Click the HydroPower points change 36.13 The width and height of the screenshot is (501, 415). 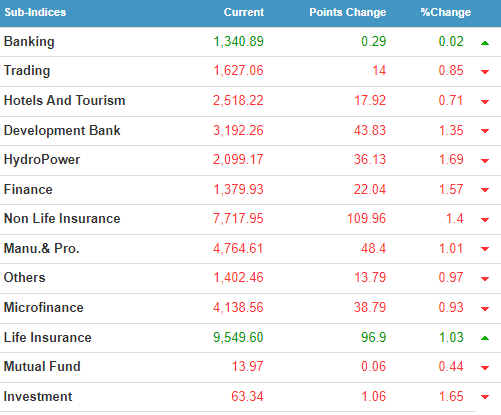click(x=370, y=159)
